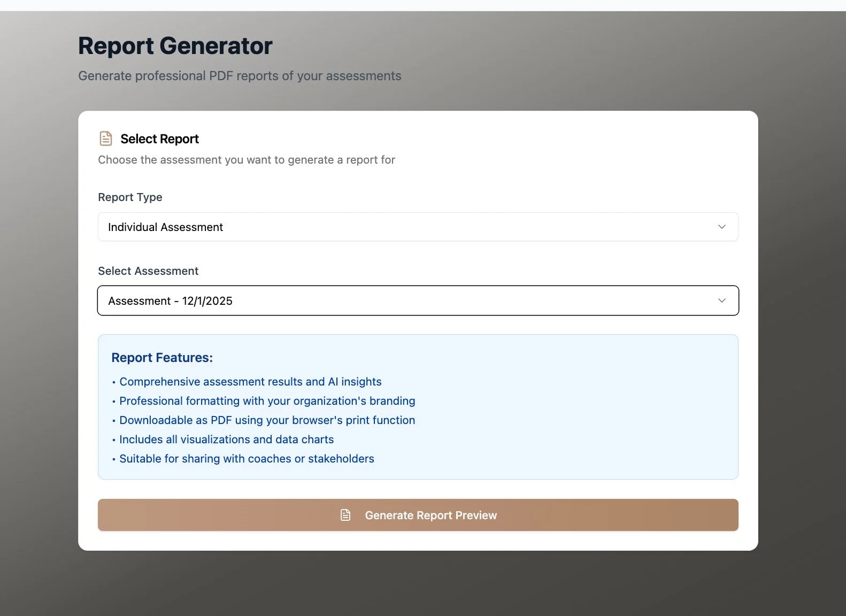Click the Select Report card title
The width and height of the screenshot is (846, 616).
pyautogui.click(x=159, y=139)
